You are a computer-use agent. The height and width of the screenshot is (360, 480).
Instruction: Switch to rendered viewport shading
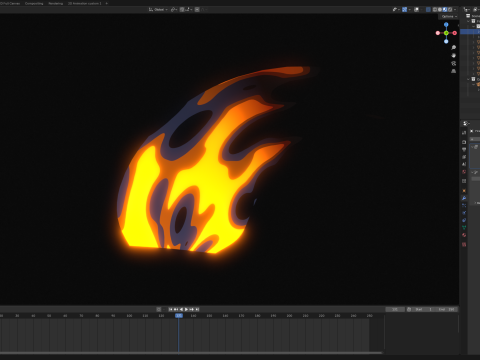(x=450, y=10)
